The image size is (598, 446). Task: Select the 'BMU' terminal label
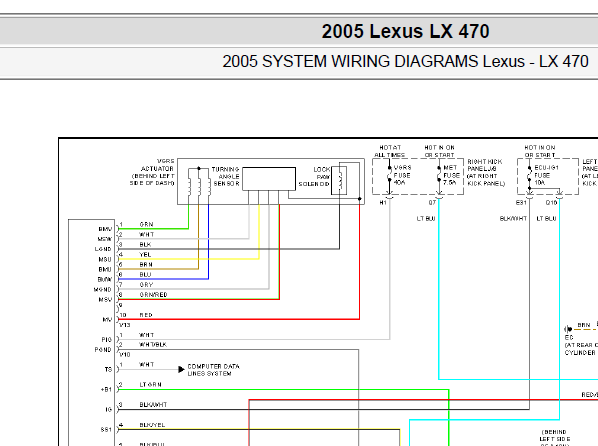pyautogui.click(x=105, y=269)
